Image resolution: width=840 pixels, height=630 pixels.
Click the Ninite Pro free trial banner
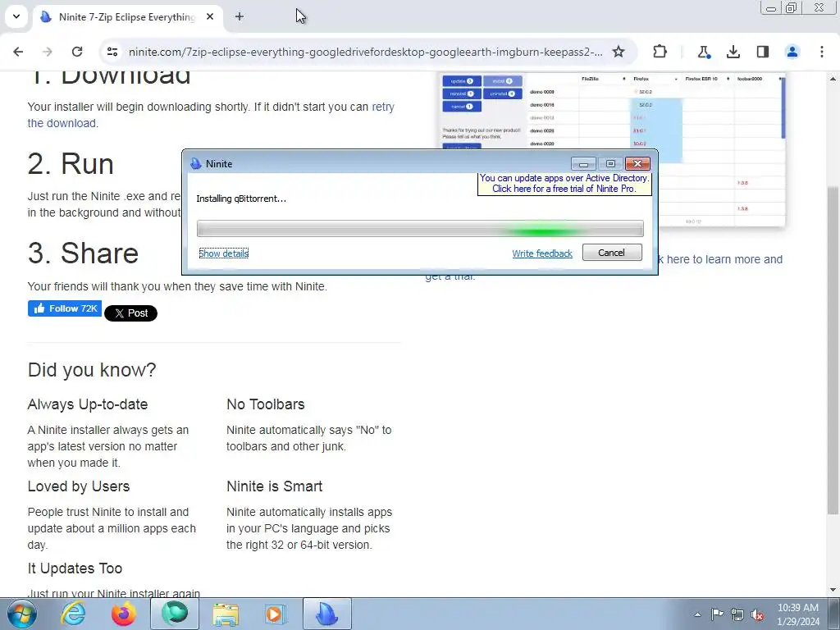click(x=564, y=183)
